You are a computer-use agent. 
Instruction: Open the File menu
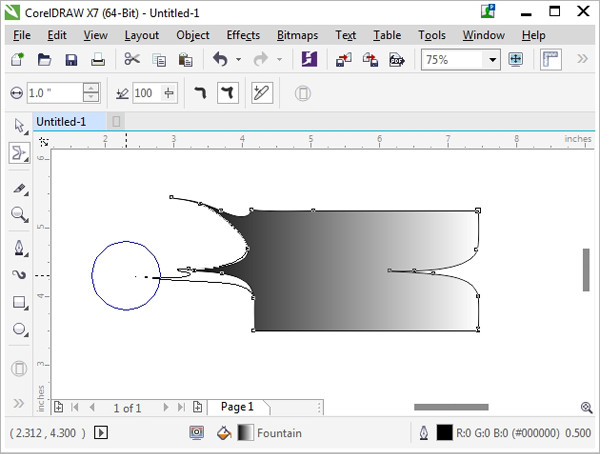click(22, 35)
